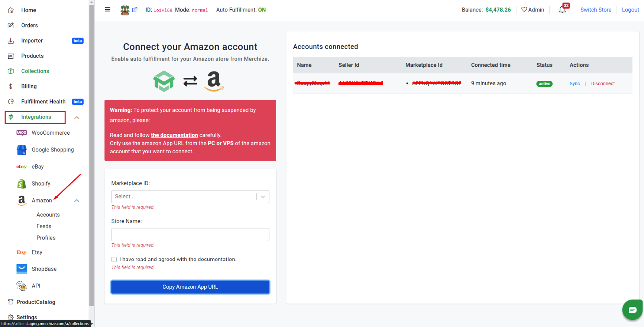
Task: Click Copy Amazon App URL button
Action: click(190, 287)
